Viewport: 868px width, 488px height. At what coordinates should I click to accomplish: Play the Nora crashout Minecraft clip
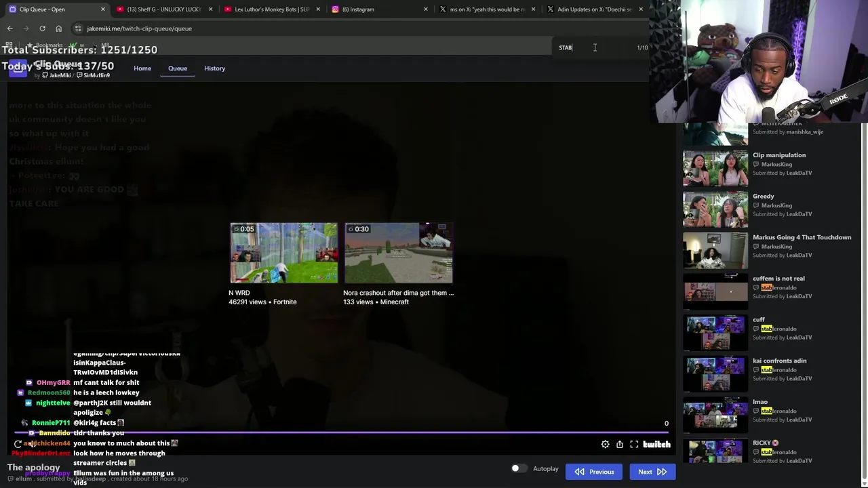pos(398,253)
